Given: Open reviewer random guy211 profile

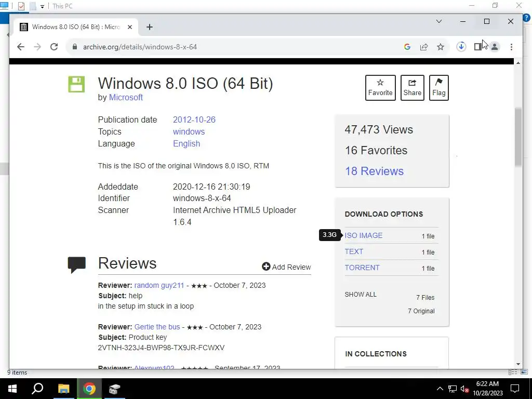Looking at the screenshot, I should (x=159, y=285).
